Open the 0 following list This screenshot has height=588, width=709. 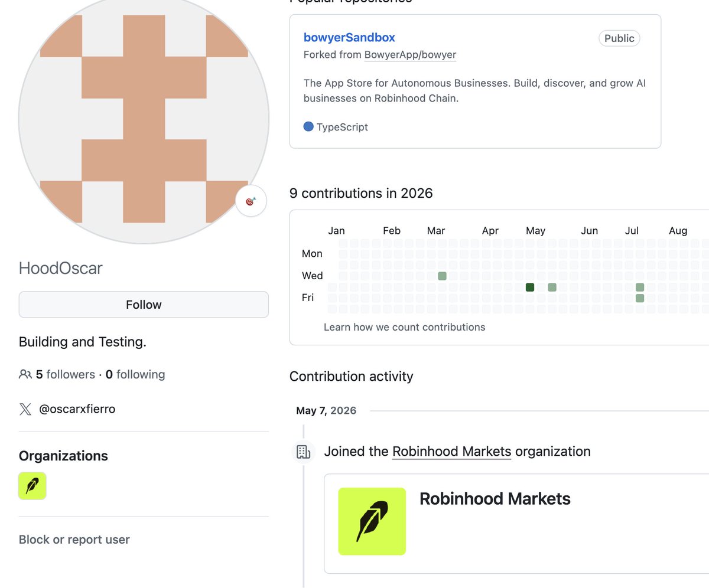135,374
